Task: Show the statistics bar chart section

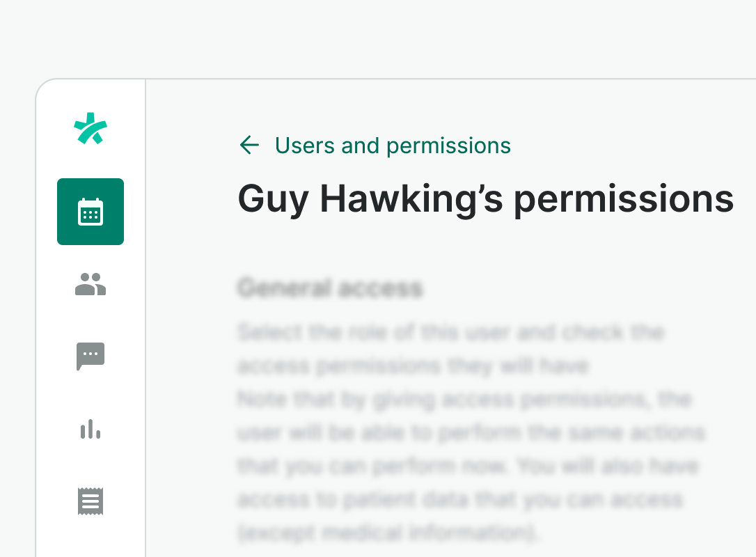Action: tap(90, 429)
